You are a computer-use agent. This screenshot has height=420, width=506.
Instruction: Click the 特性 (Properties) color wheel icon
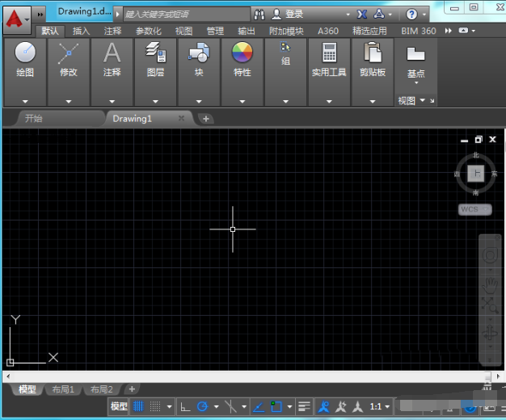pyautogui.click(x=242, y=53)
